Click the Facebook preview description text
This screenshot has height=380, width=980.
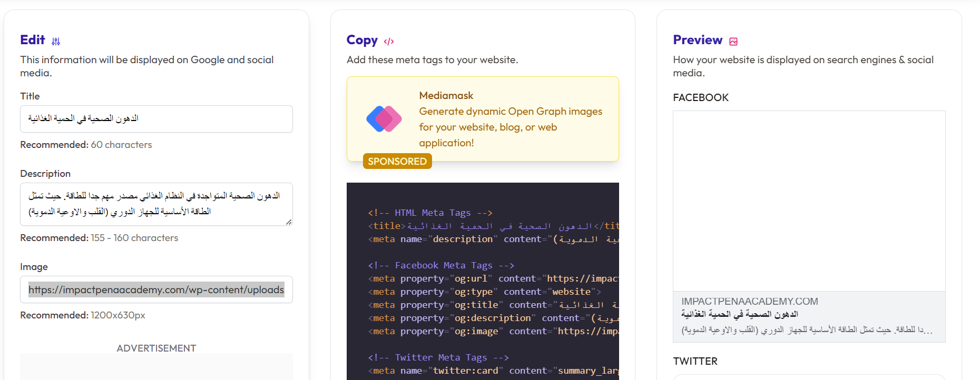click(807, 330)
